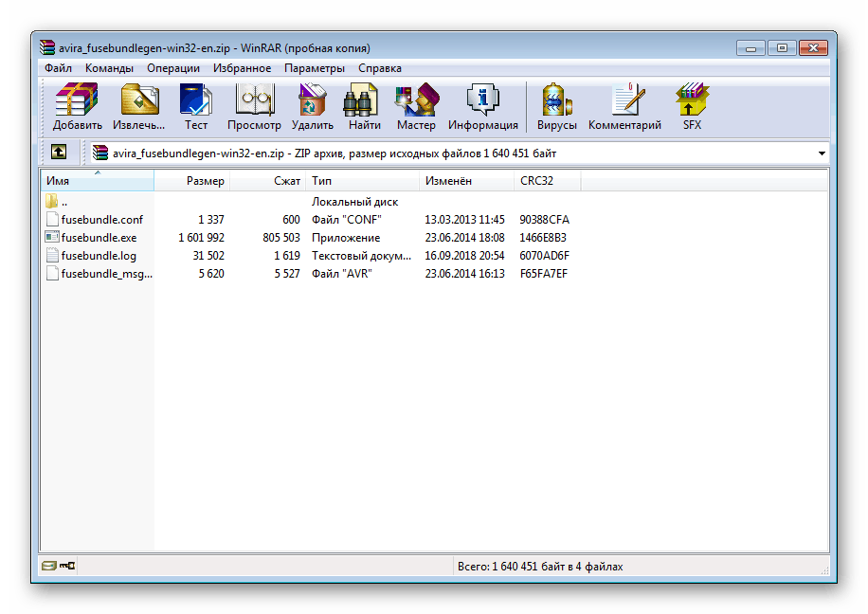
Task: Add archive Комментарий icon
Action: coord(624,106)
